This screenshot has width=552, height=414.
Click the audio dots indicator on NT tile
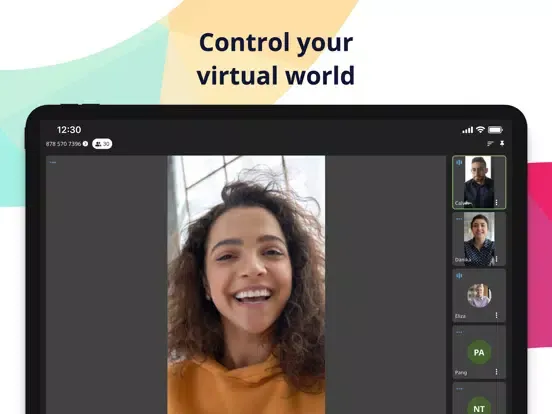pyautogui.click(x=459, y=389)
